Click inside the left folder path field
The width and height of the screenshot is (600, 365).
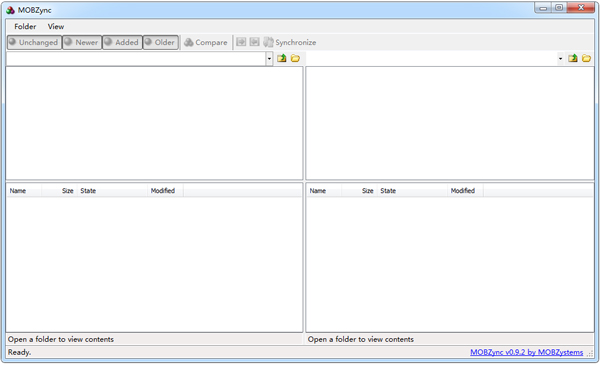point(136,59)
